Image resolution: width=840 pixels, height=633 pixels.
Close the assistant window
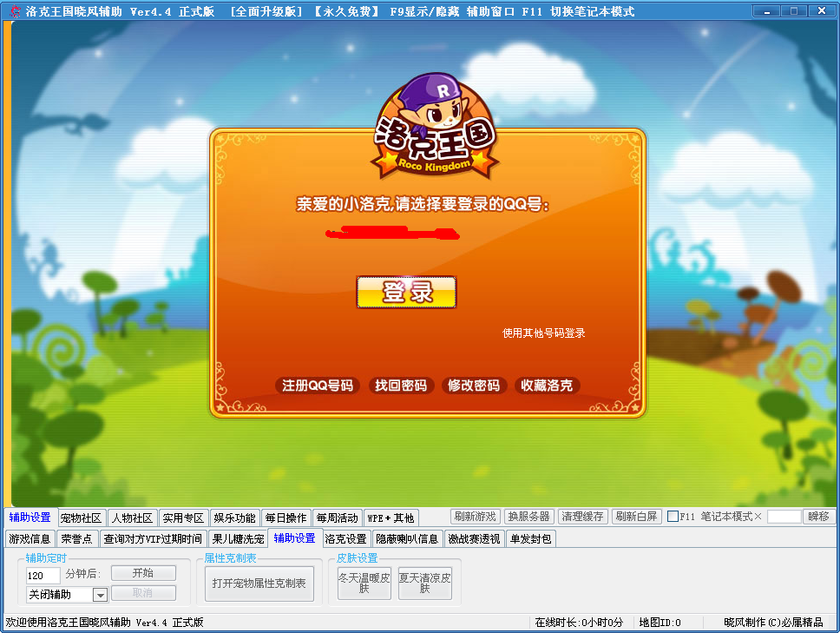(x=822, y=10)
